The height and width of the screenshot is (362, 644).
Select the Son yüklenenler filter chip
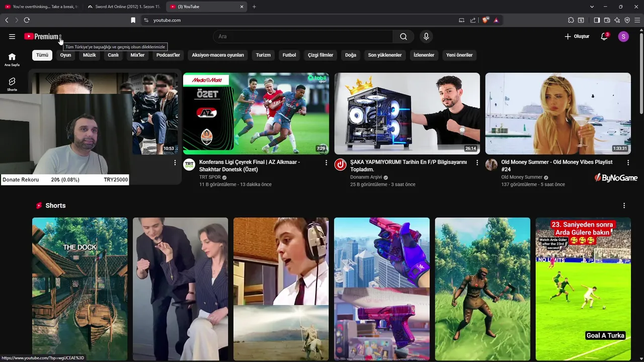(x=385, y=55)
